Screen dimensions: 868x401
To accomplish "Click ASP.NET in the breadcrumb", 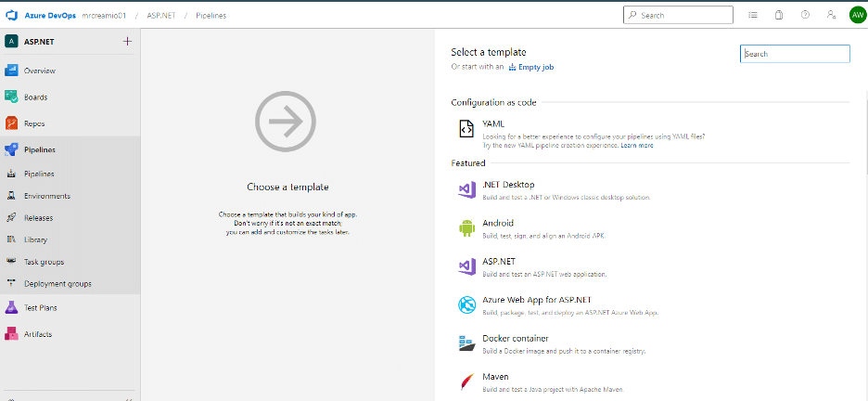I will coord(161,16).
